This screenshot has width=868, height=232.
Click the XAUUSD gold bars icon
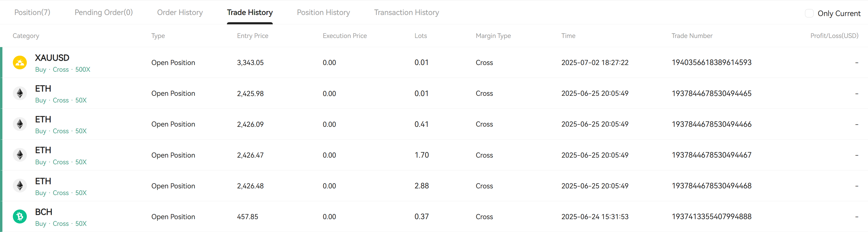point(20,63)
